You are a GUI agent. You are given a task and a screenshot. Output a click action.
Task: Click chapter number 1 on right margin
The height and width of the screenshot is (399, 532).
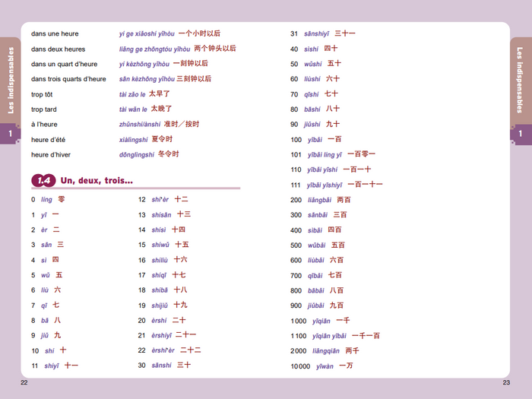point(520,135)
